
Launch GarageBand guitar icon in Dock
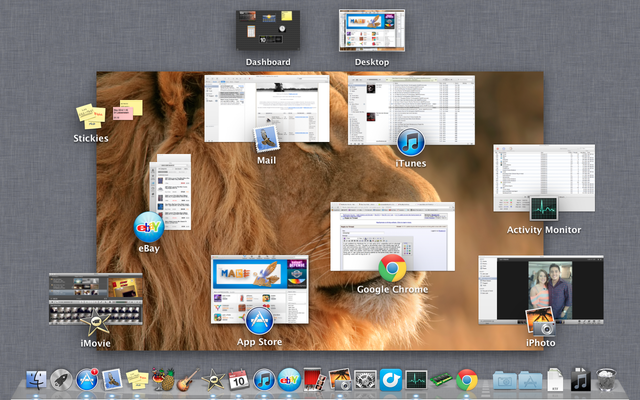point(188,380)
